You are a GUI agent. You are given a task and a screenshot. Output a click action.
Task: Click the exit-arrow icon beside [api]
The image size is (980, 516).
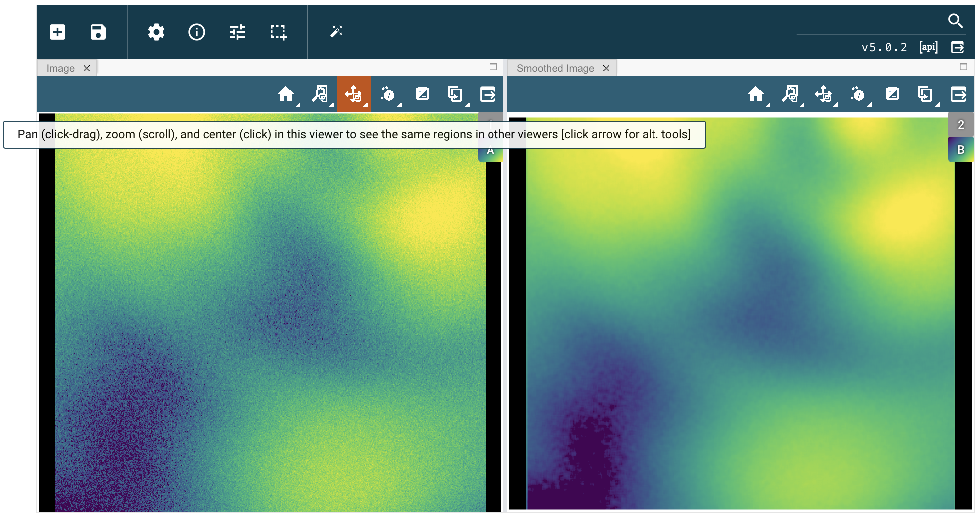(x=958, y=47)
